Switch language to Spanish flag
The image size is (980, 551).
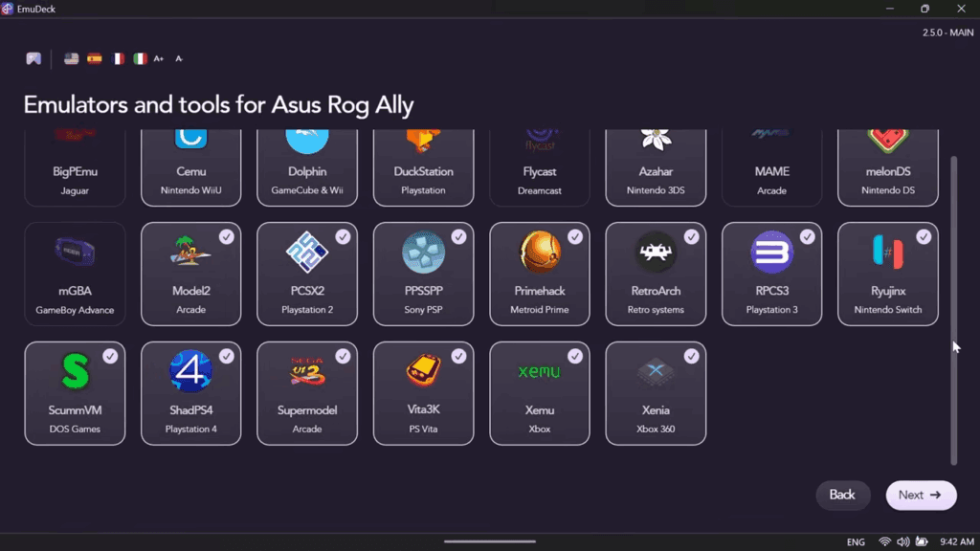coord(94,58)
